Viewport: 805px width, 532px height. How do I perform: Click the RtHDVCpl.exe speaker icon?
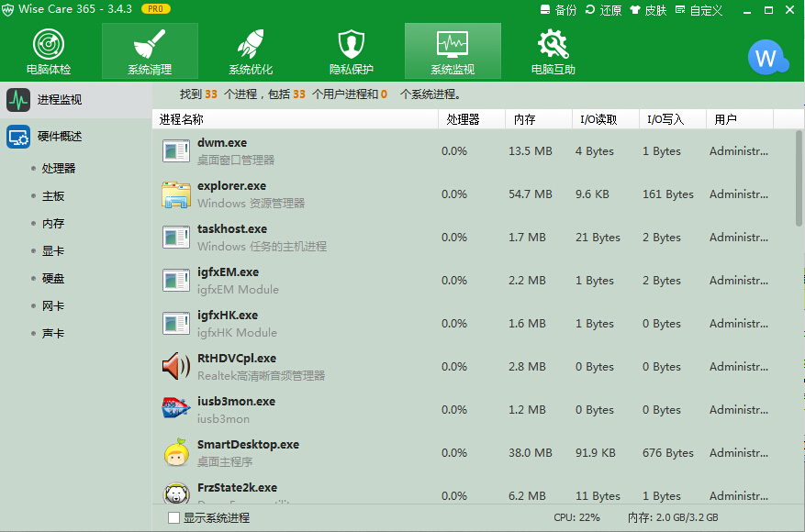pyautogui.click(x=176, y=366)
